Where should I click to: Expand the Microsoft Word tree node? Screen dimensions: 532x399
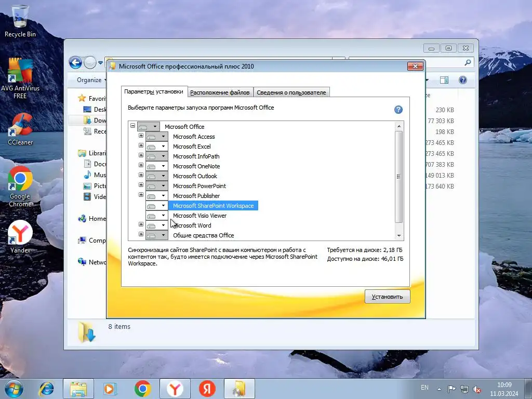click(141, 224)
